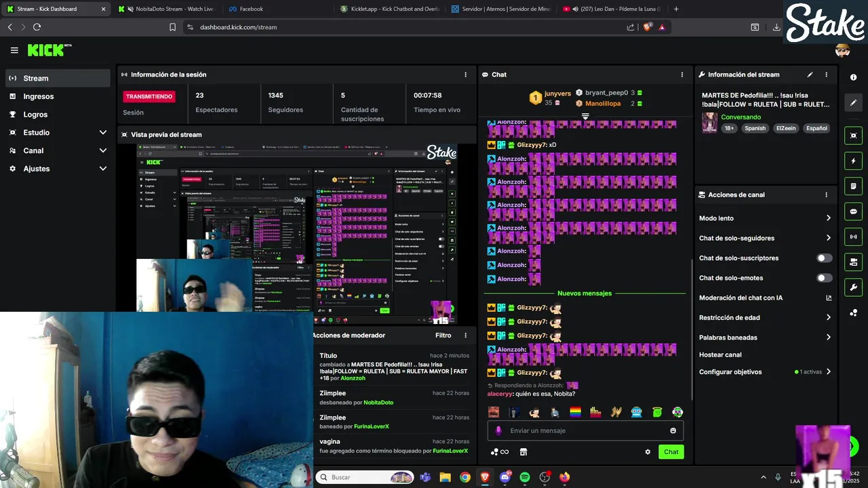This screenshot has width=868, height=488.
Task: Click the shop storefront icon below the message box
Action: click(524, 452)
